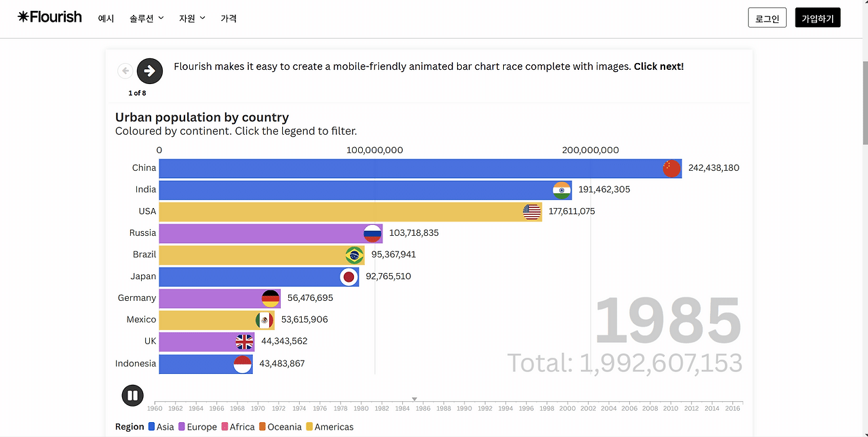The image size is (868, 437).
Task: Click the 로그인 button
Action: [x=767, y=18]
